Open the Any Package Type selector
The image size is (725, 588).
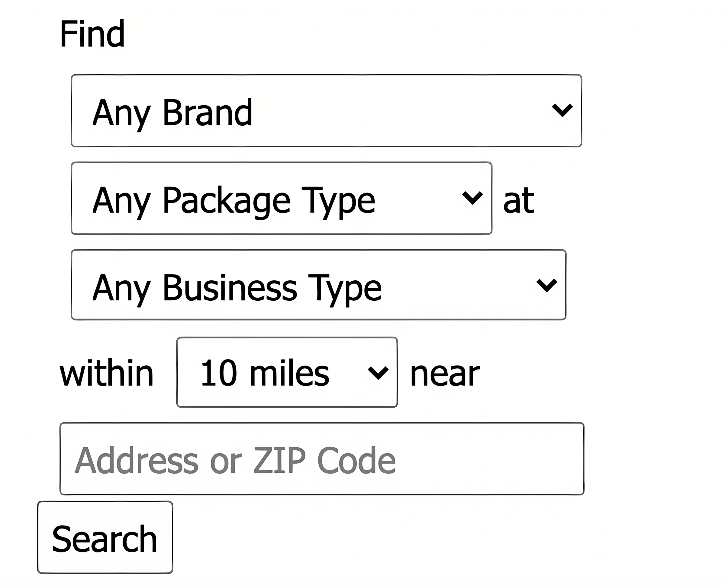click(x=281, y=198)
